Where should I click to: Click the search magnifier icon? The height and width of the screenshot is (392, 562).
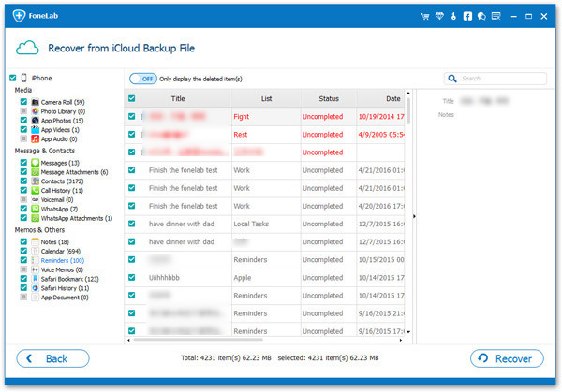point(452,79)
